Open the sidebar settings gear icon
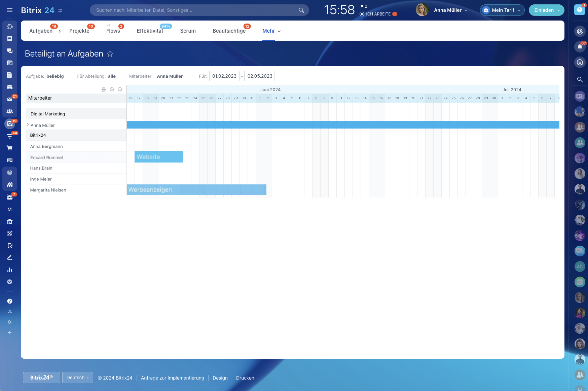Screen dimensions: 588x391 click(10, 322)
